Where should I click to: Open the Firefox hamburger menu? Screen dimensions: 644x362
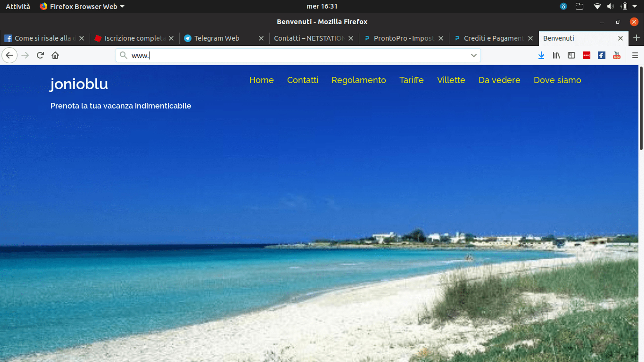point(635,55)
